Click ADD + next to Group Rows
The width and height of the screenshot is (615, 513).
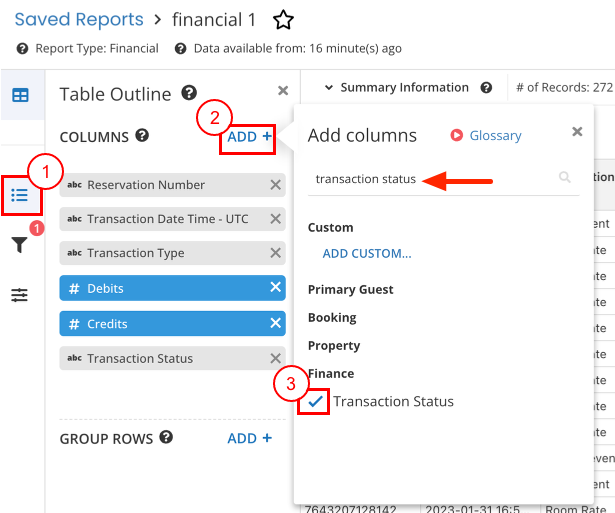[x=249, y=438]
